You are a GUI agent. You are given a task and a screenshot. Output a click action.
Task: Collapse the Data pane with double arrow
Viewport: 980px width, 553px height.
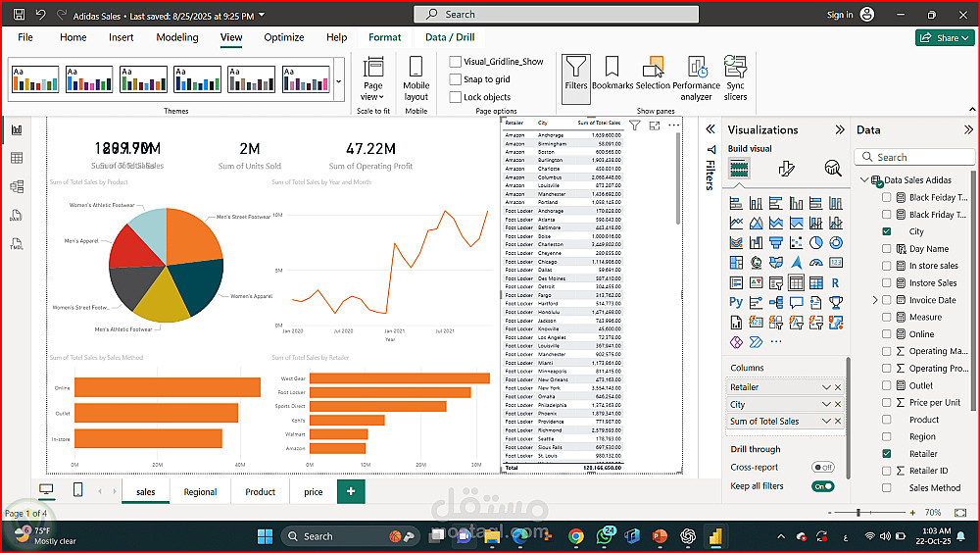[968, 129]
